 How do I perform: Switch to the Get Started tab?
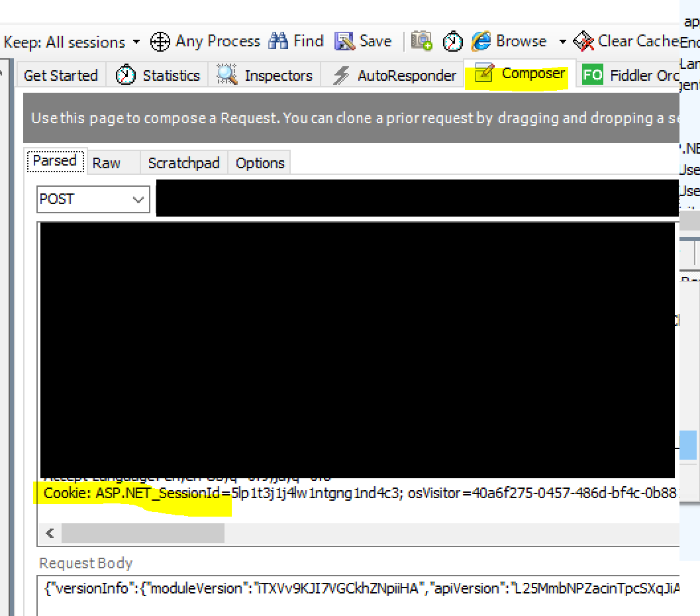[x=61, y=76]
